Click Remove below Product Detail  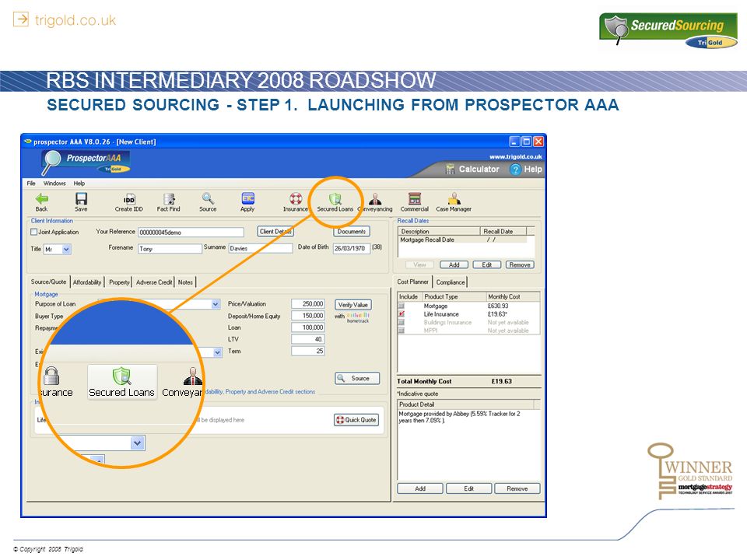point(517,488)
